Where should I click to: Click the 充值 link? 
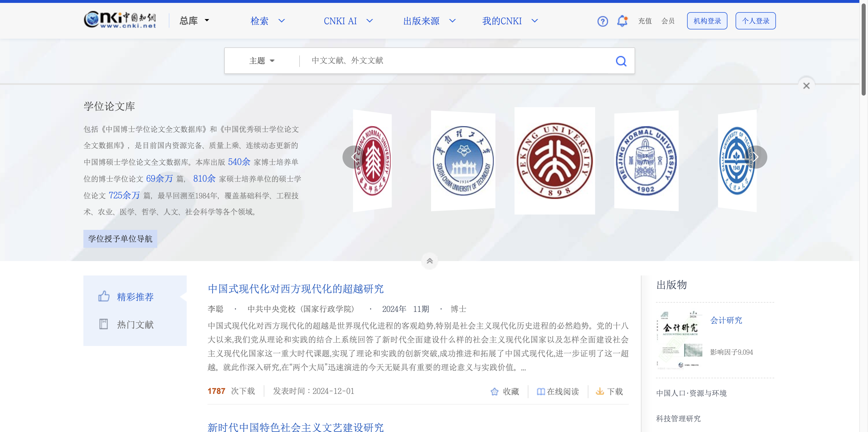(645, 21)
